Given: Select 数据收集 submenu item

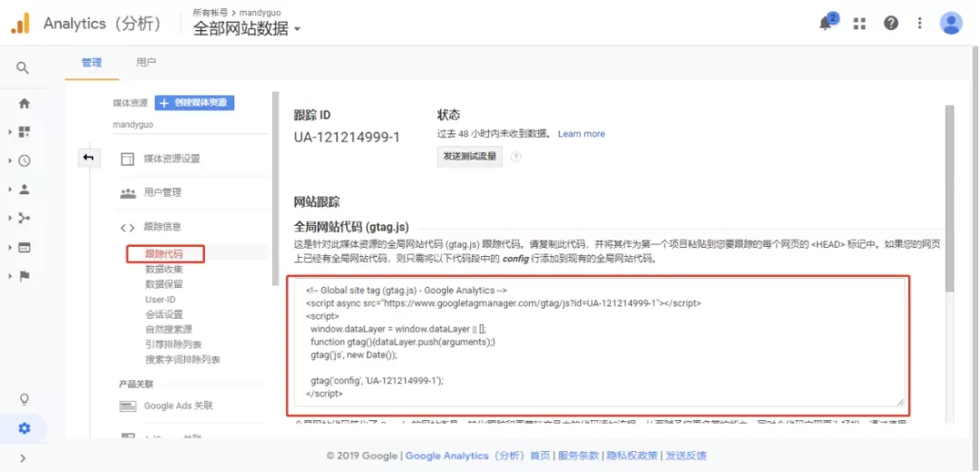Looking at the screenshot, I should [163, 270].
